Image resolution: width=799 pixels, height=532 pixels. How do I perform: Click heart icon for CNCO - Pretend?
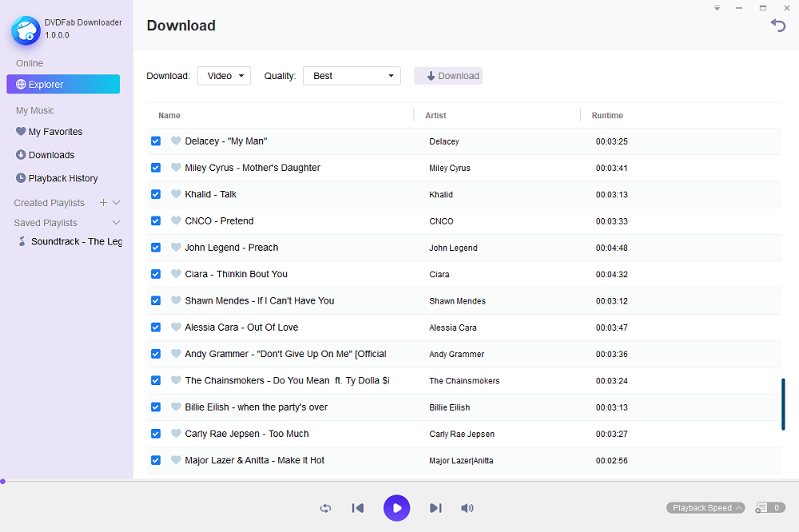tap(176, 220)
